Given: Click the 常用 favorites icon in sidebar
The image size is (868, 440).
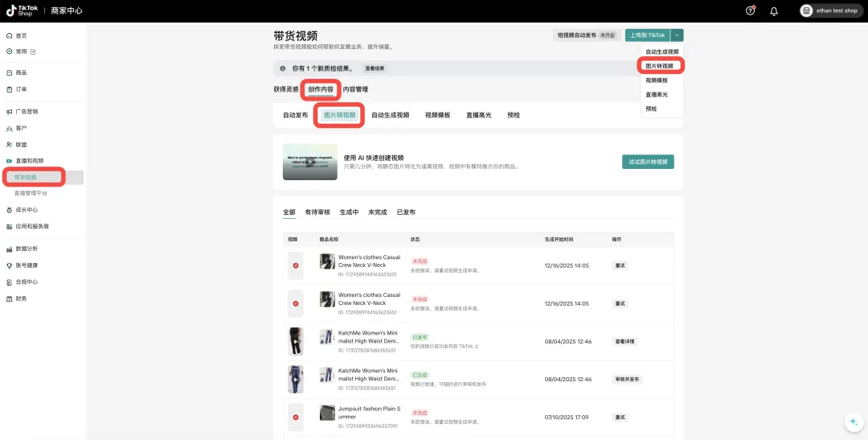Looking at the screenshot, I should tap(9, 51).
